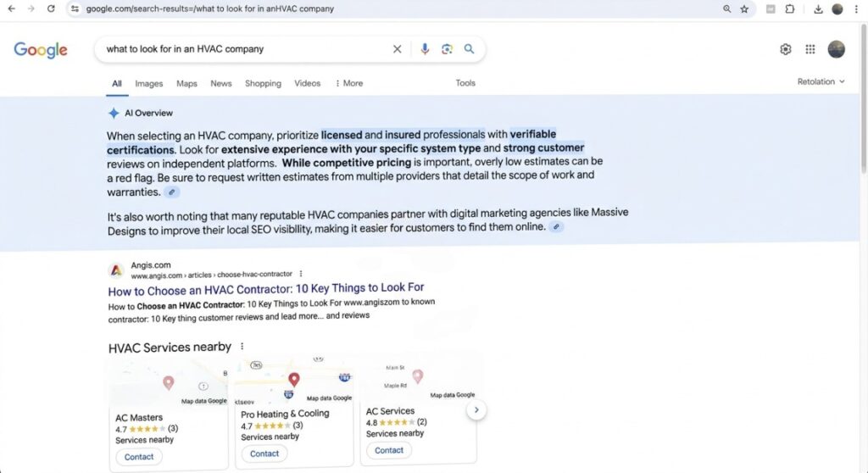Go back with browser back arrow
Viewport: 868px width, 473px height.
coord(12,8)
